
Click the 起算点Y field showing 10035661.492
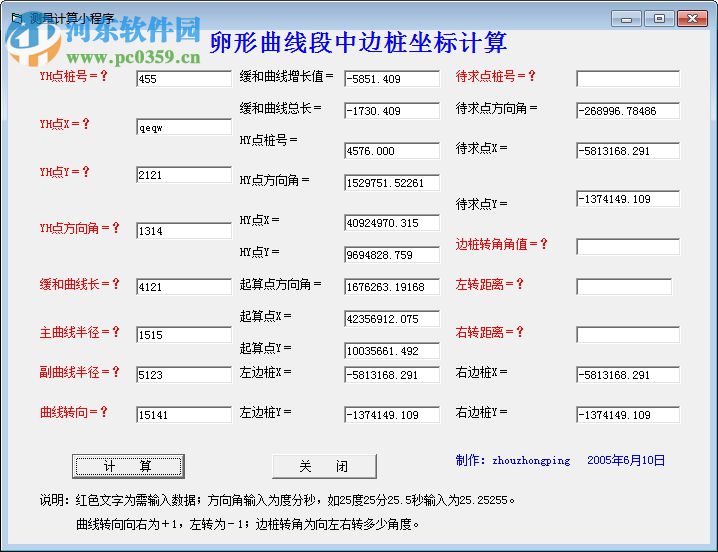tap(392, 351)
